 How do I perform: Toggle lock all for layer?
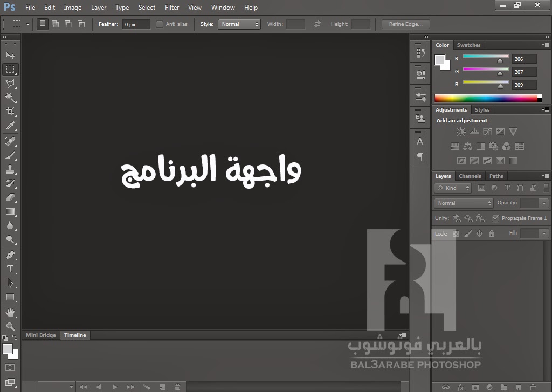point(492,233)
